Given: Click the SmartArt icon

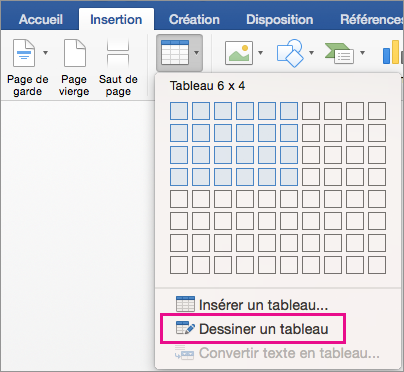Looking at the screenshot, I should click(339, 53).
